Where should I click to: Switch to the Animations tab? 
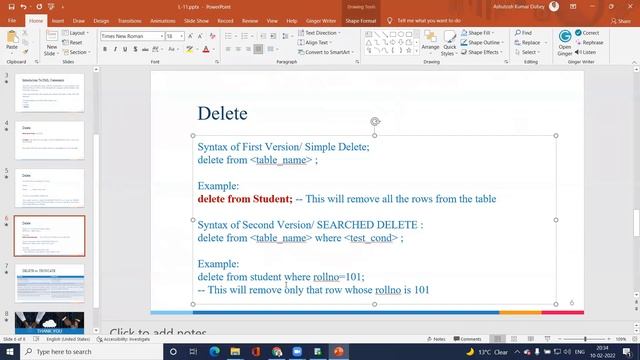point(162,20)
